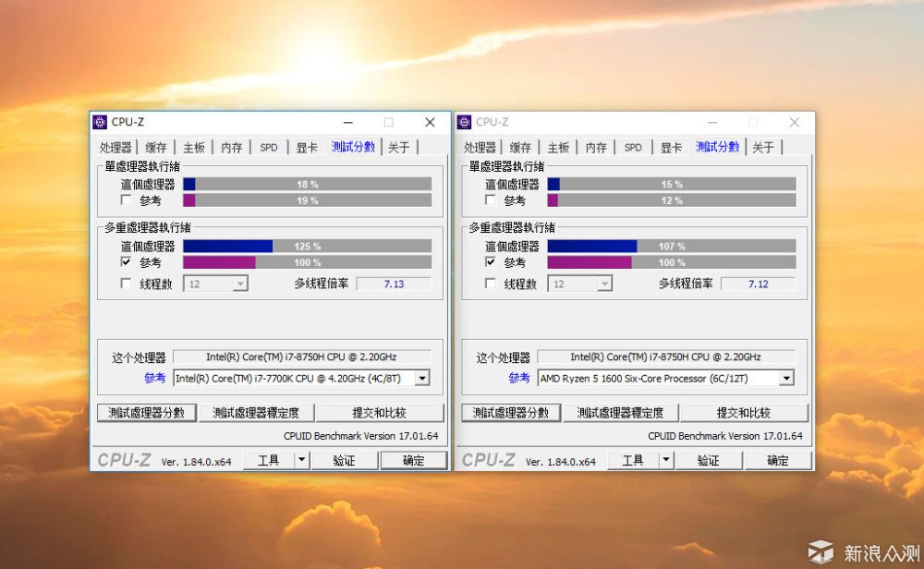Select 显卡 tab in right window
The width and height of the screenshot is (924, 569).
tap(671, 147)
